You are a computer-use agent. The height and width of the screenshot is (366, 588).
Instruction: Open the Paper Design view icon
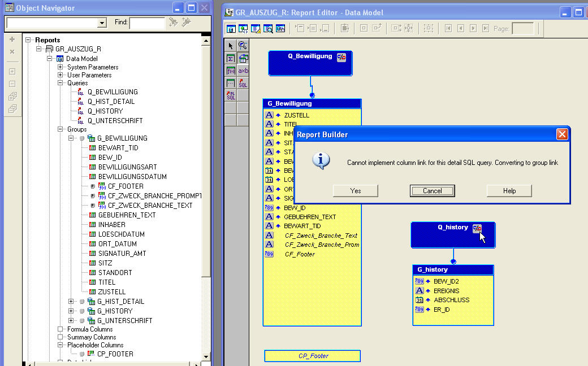pyautogui.click(x=268, y=28)
